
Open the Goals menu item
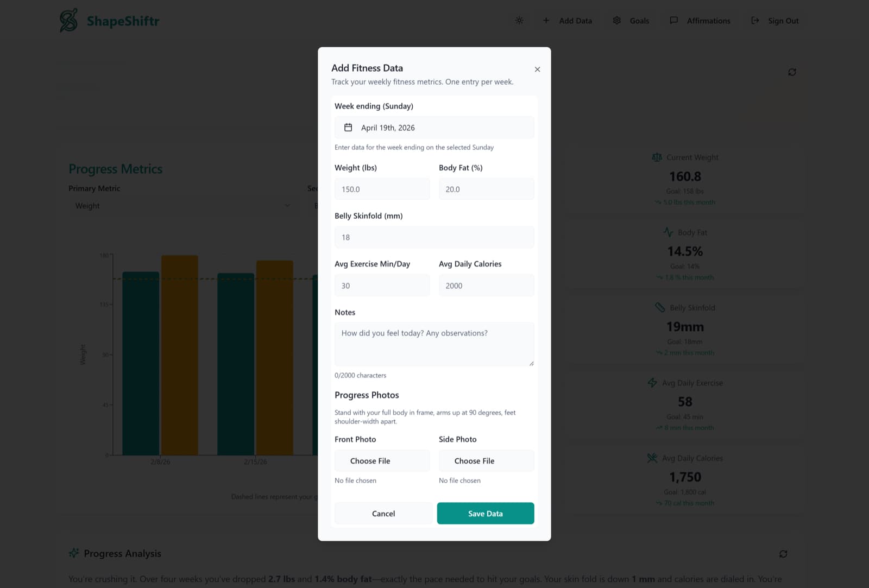coord(639,21)
